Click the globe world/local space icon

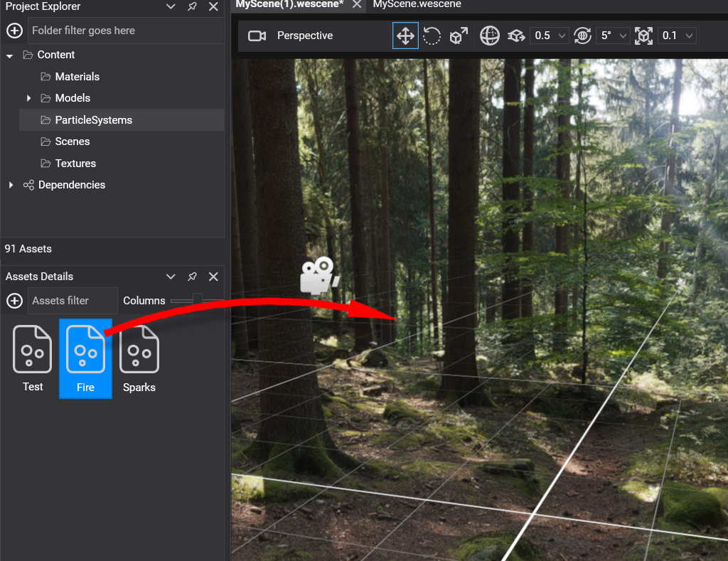(490, 36)
